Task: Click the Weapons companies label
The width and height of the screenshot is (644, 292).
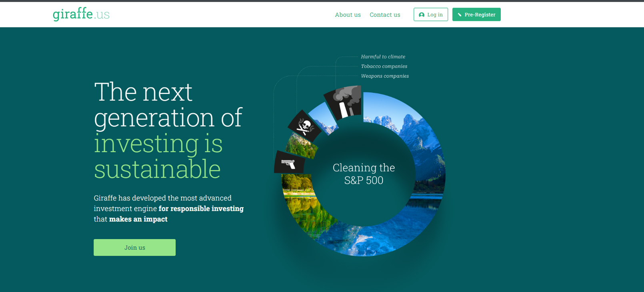Action: point(385,76)
